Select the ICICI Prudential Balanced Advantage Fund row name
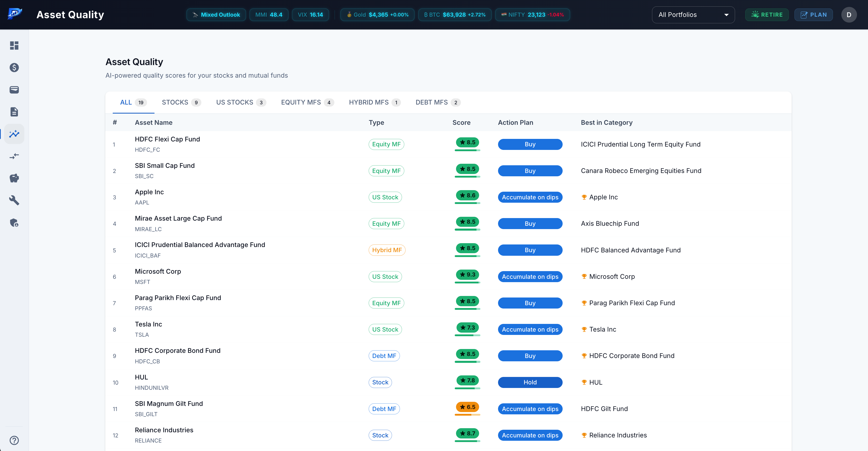This screenshot has width=868, height=451. pyautogui.click(x=200, y=245)
